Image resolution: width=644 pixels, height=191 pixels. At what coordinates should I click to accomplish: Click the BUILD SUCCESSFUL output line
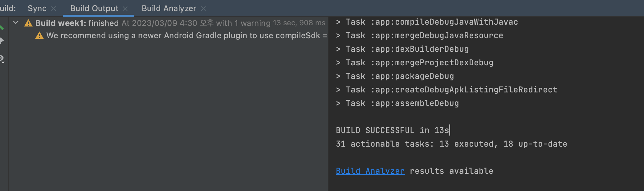point(393,130)
